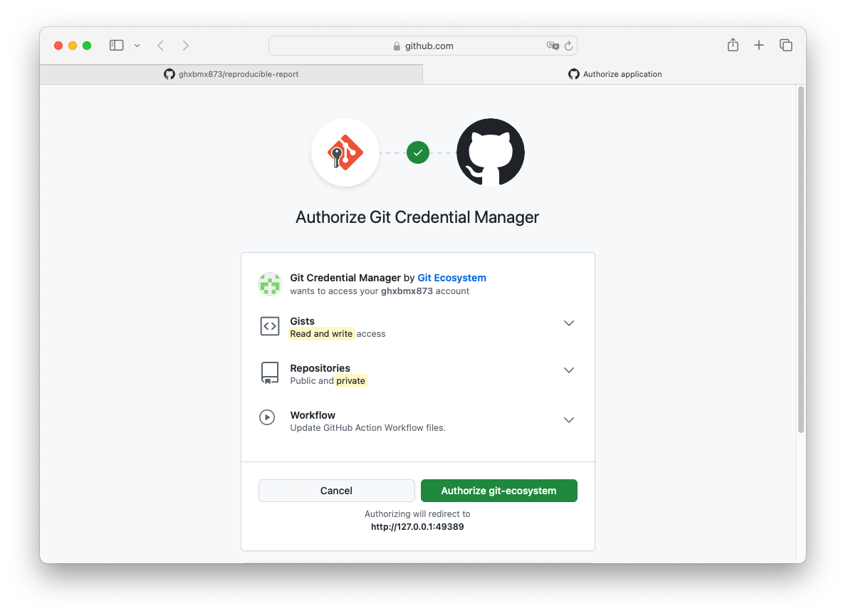Click the Git Ecosystem pixel avatar
846x616 pixels.
270,284
